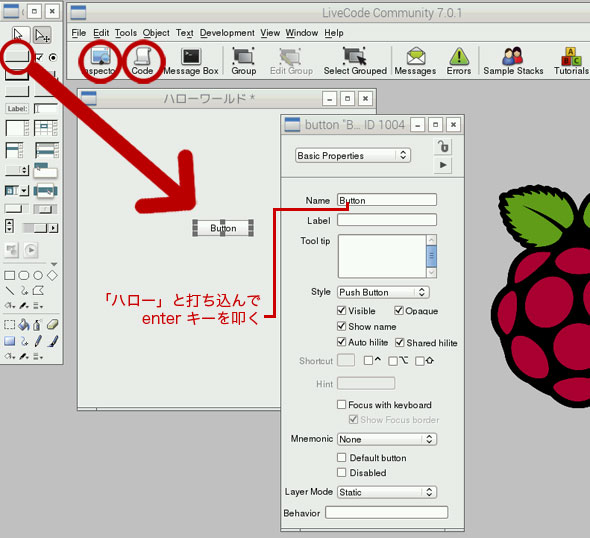Image resolution: width=590 pixels, height=538 pixels.
Task: Open the Edit menu
Action: coord(101,33)
